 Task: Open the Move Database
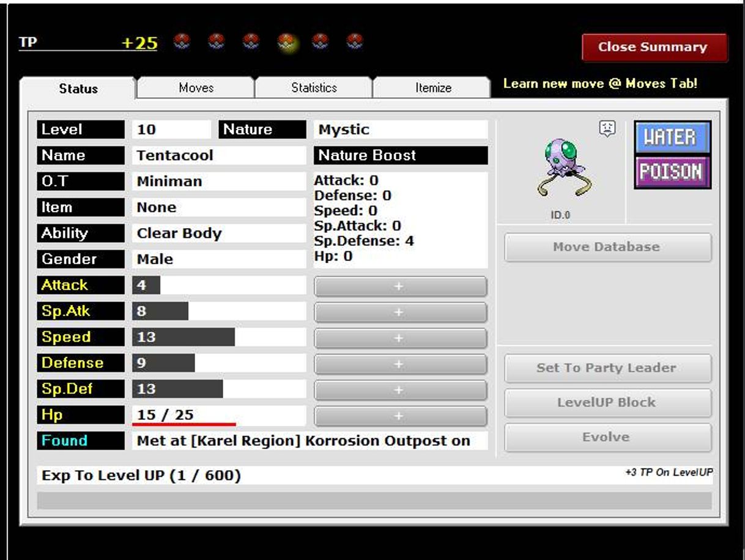[x=607, y=247]
